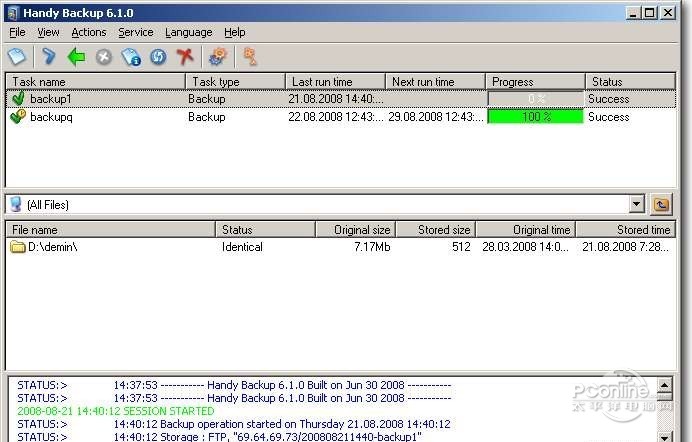Click the green left arrow restore icon
The image size is (692, 442).
tap(76, 57)
